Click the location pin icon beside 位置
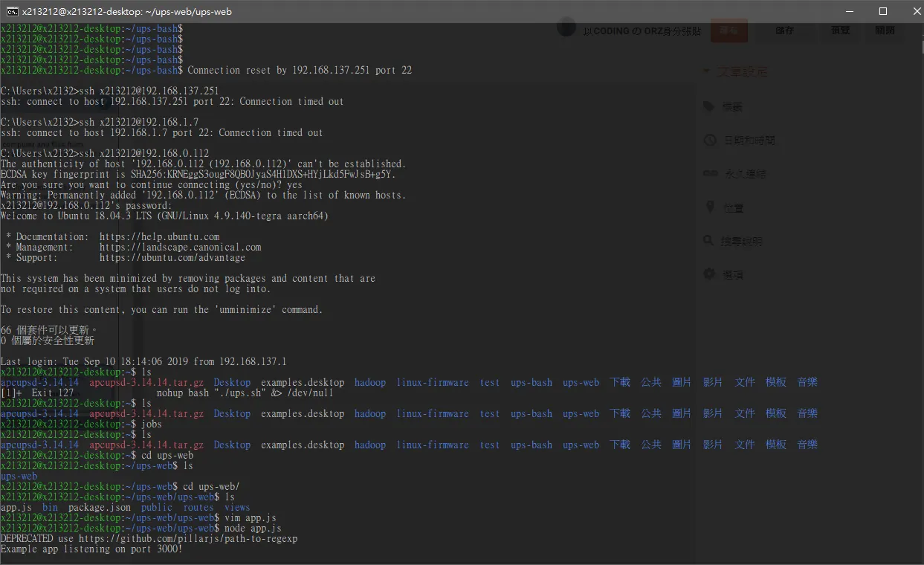Viewport: 924px width, 565px height. click(x=709, y=207)
